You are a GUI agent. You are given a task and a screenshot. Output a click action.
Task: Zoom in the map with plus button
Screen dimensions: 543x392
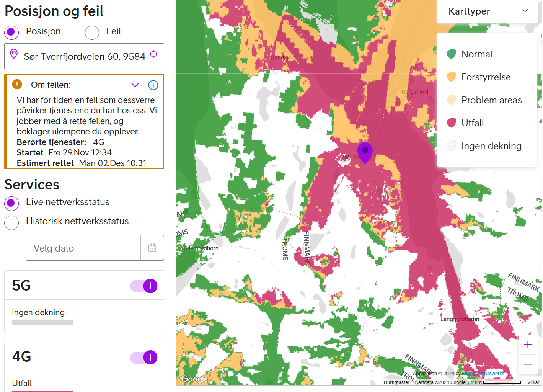pyautogui.click(x=528, y=345)
